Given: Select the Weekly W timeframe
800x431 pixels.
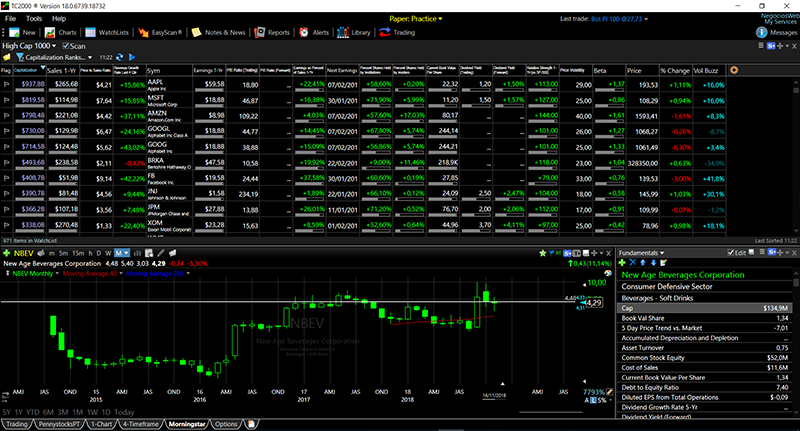Looking at the screenshot, I should [x=108, y=253].
